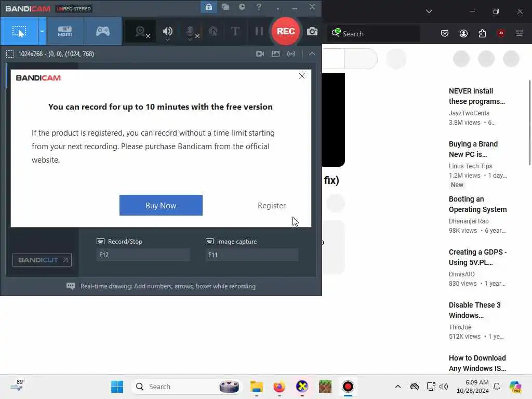
Task: Click the JayzTwoCents channel name
Action: pos(469,113)
